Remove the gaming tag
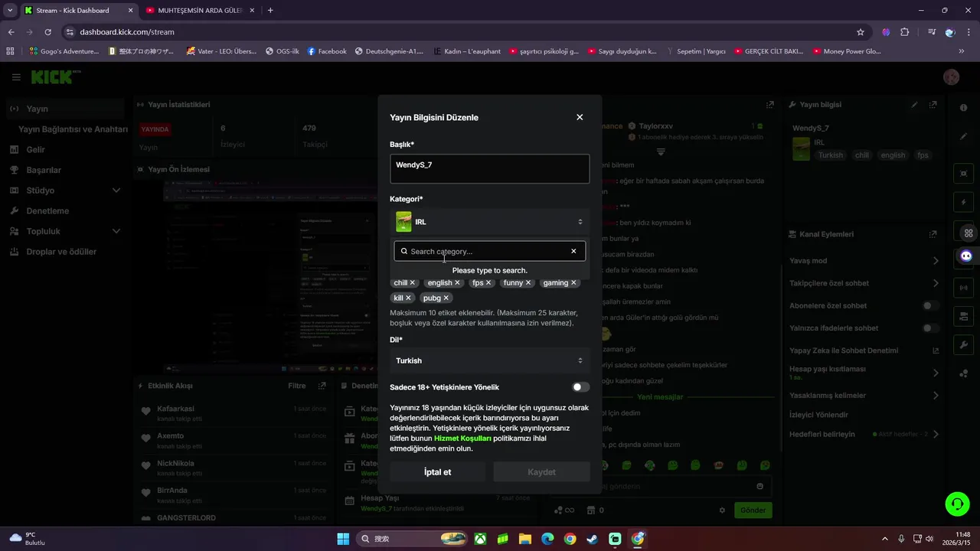Image resolution: width=980 pixels, height=551 pixels. (x=573, y=283)
